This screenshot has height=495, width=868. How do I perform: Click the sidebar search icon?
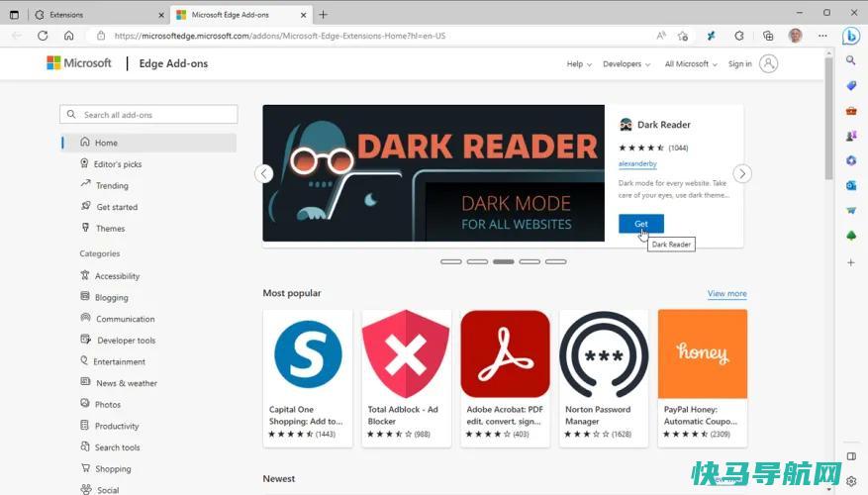pos(851,59)
